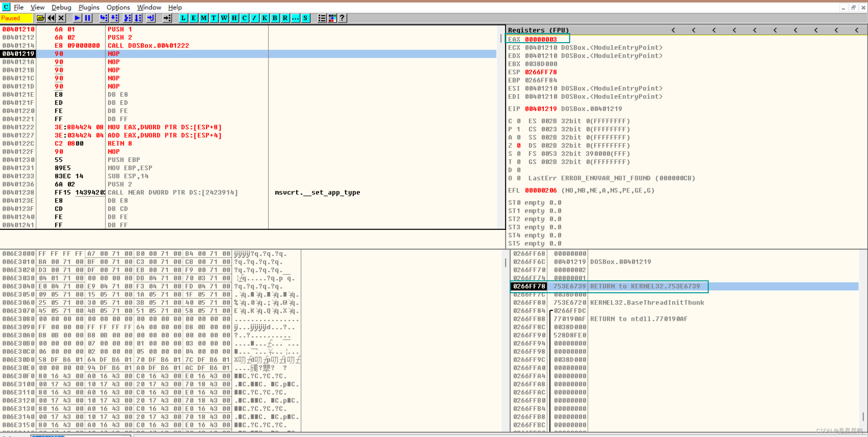Toggle the P flag value
Screen dimensions: 868x437
(x=519, y=129)
